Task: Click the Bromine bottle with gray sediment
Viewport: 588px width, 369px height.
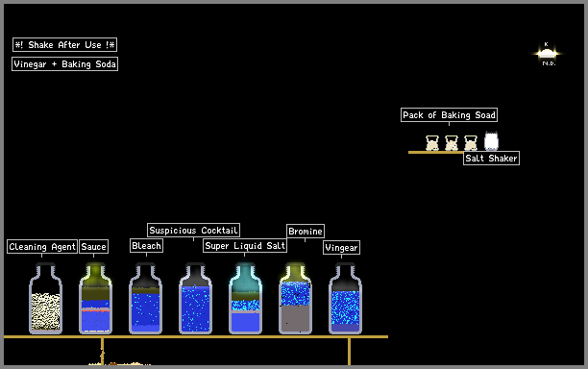Action: pos(295,298)
